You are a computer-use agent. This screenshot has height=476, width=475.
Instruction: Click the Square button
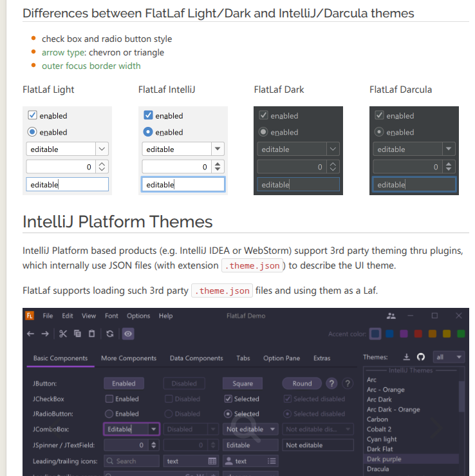pos(243,383)
